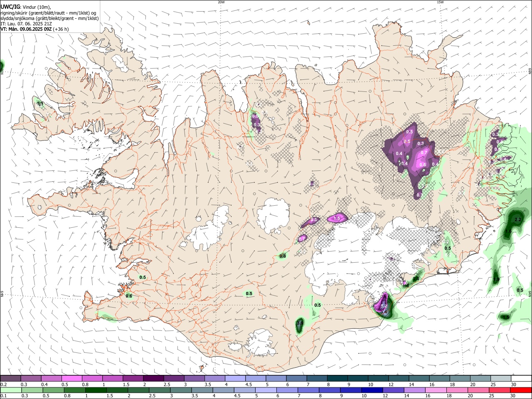Pick the palest green rain swatch between 0.1 and 0.3
The image size is (532, 399).
coord(11,390)
